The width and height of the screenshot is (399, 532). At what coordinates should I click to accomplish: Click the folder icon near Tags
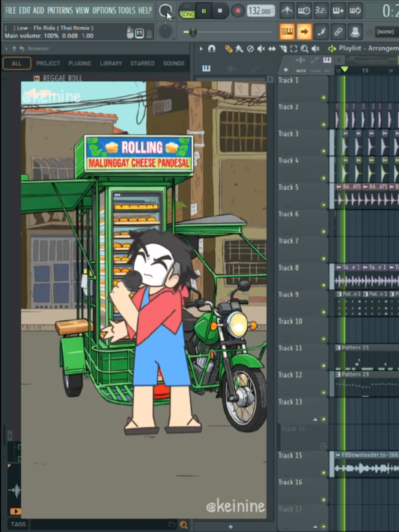[x=172, y=524]
